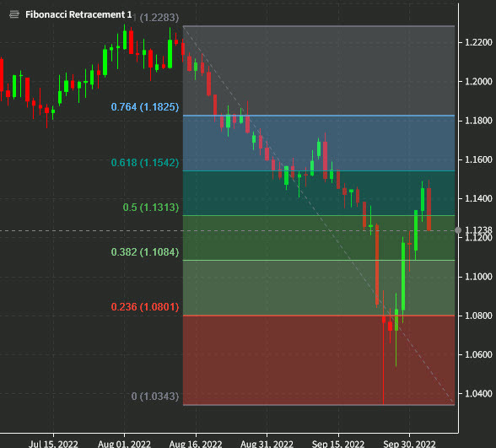The height and width of the screenshot is (448, 496).
Task: Select the Fibonacci Retracement 1 label
Action: pos(78,14)
